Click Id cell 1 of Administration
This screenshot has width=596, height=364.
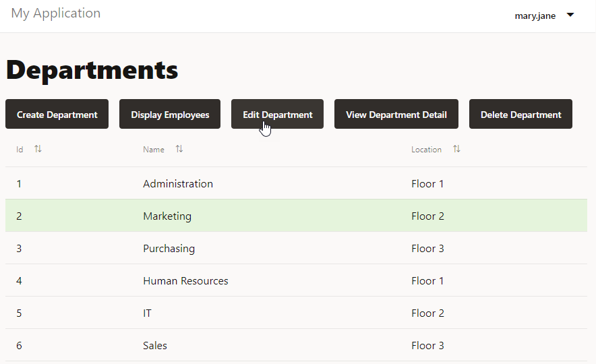coord(19,184)
